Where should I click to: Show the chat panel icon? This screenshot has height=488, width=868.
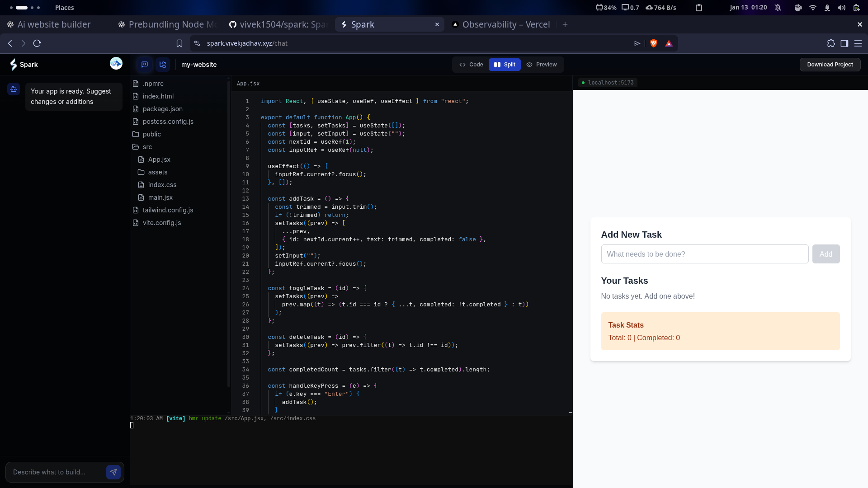pos(145,65)
